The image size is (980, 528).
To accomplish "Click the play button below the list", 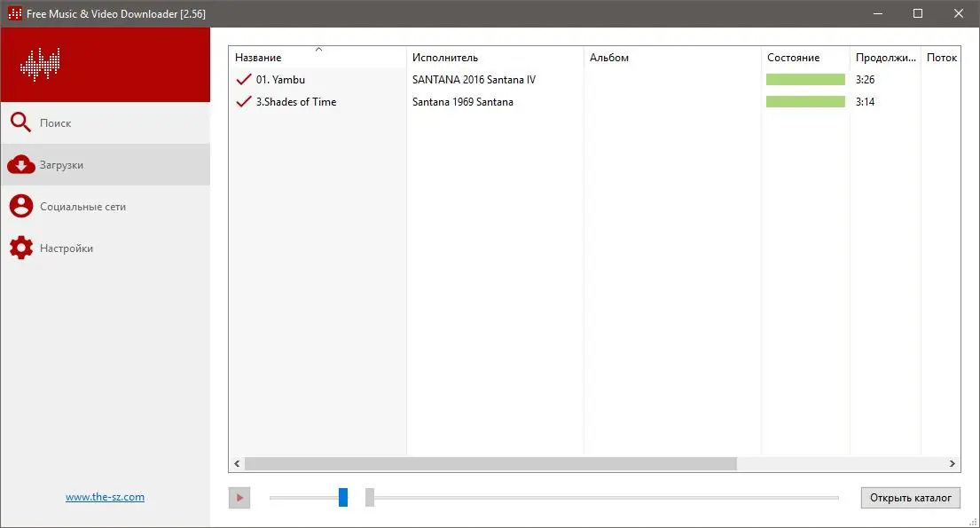I will point(239,498).
